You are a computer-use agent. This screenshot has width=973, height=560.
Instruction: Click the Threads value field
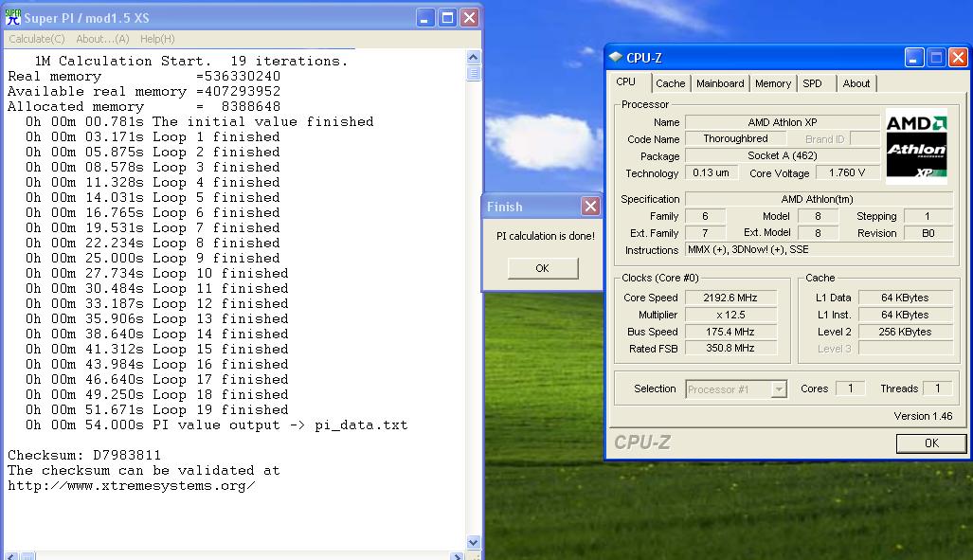pos(938,388)
